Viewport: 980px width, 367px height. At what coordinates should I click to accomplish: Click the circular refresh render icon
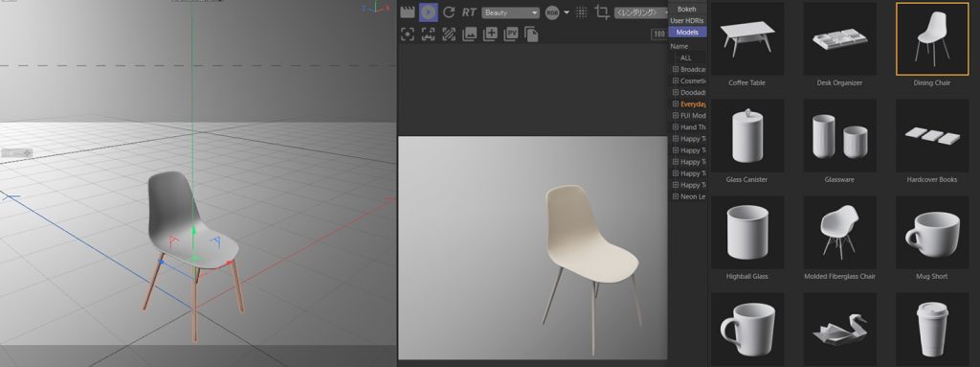[x=449, y=11]
